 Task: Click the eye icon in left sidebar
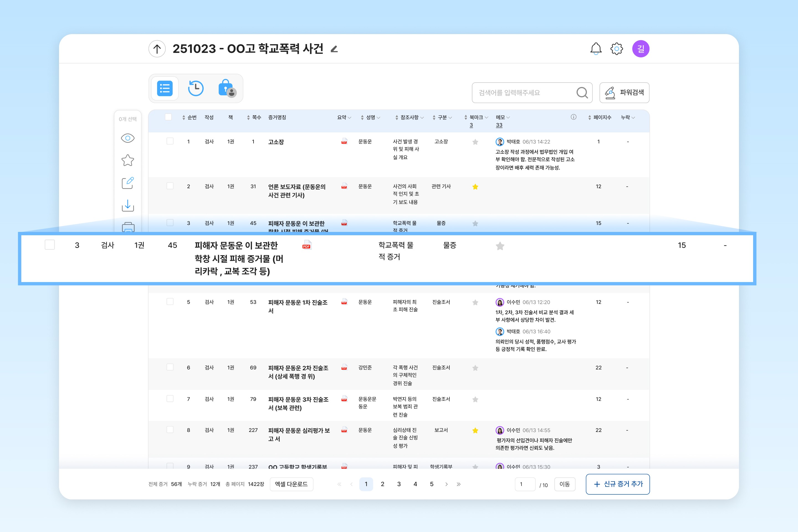click(127, 138)
